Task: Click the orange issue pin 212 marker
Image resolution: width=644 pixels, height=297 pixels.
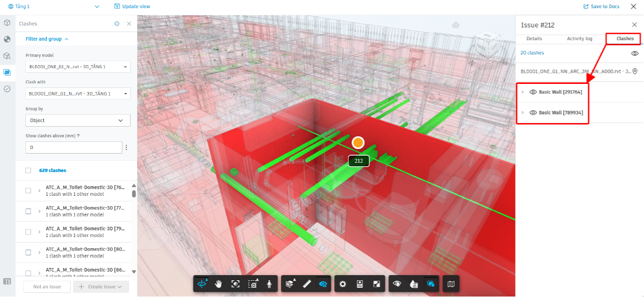Action: [x=359, y=143]
